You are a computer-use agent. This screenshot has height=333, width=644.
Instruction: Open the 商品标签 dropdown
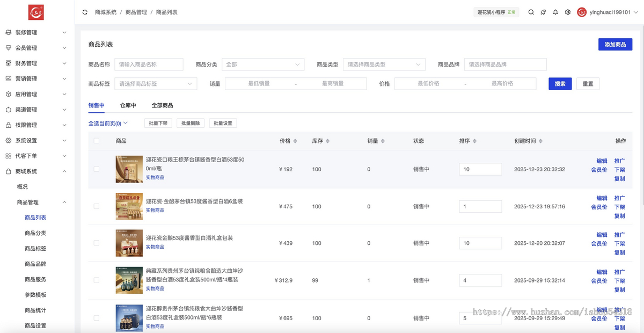click(x=156, y=84)
